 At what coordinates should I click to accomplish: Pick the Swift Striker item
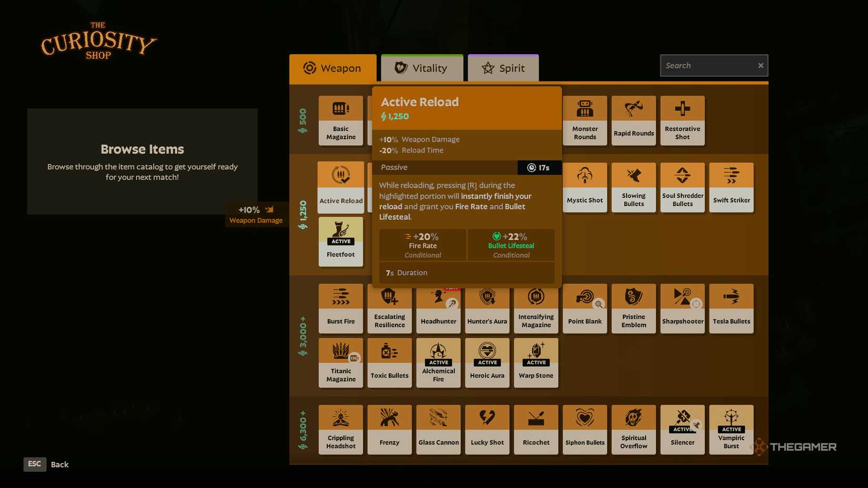coord(731,187)
